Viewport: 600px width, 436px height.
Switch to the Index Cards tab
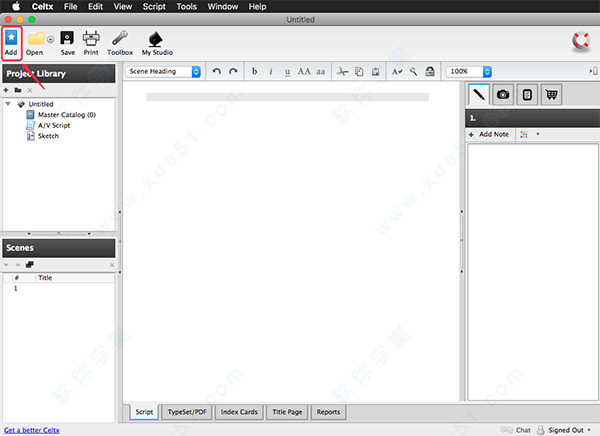[x=239, y=412]
